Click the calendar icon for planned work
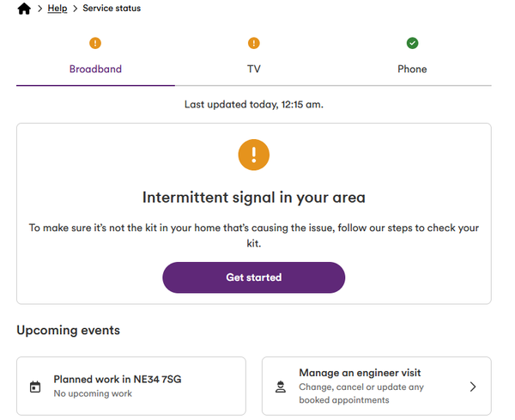Screen dimensions: 515x420 [x=35, y=387]
